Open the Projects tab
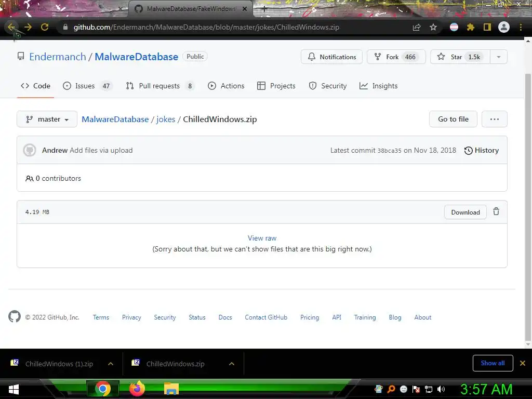This screenshot has width=532, height=399. (x=276, y=86)
